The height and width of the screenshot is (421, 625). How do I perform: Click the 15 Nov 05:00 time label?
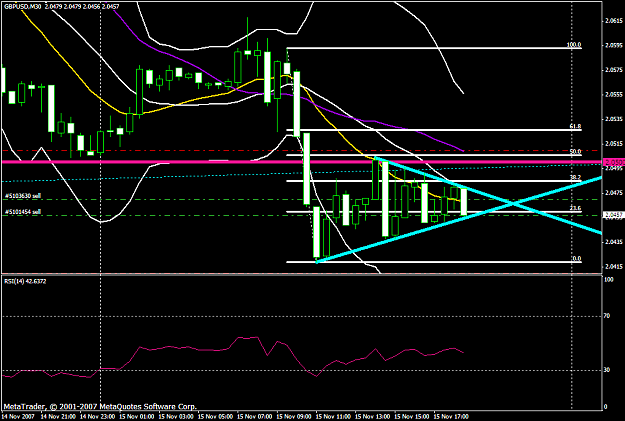point(215,417)
